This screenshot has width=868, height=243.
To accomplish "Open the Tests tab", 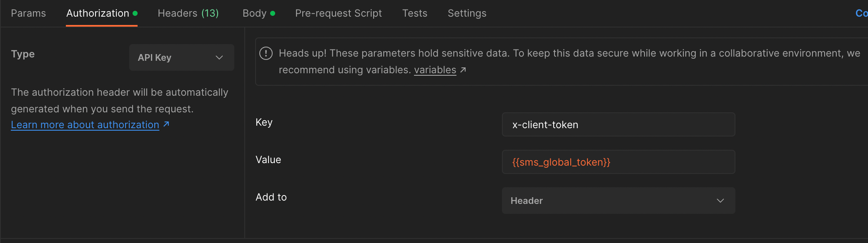I will pyautogui.click(x=414, y=13).
